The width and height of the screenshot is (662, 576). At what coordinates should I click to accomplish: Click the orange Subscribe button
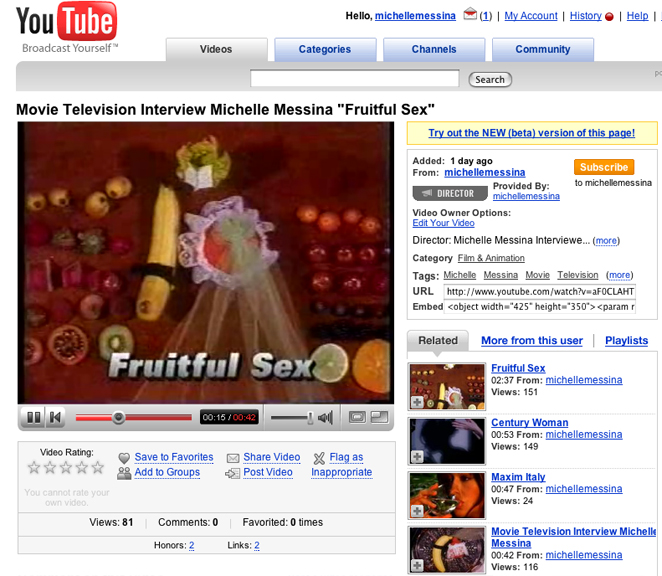point(604,167)
